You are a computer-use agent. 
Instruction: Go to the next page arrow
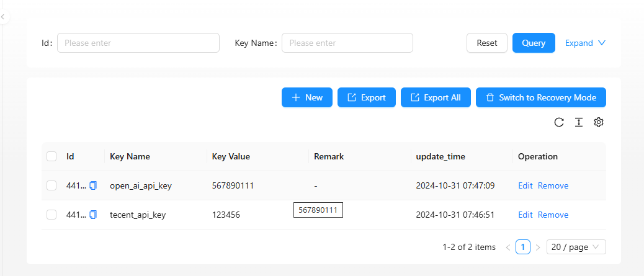point(538,247)
